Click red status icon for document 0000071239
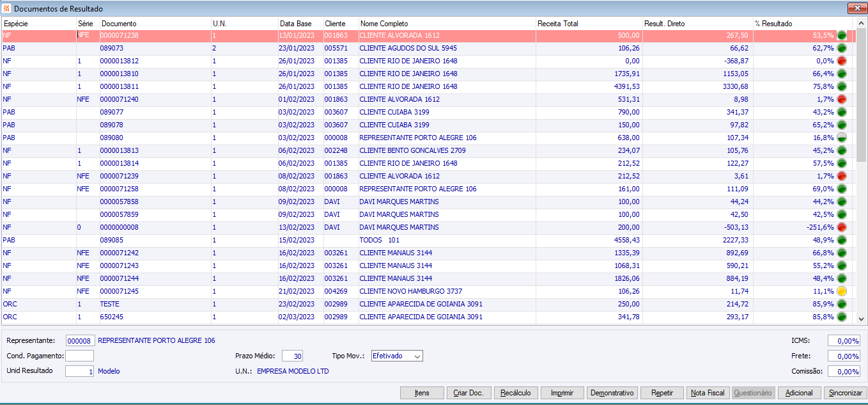The image size is (868, 405). (x=842, y=176)
